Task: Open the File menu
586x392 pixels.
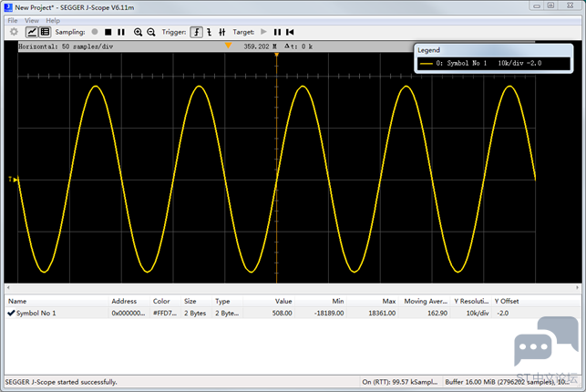Action: pos(13,21)
